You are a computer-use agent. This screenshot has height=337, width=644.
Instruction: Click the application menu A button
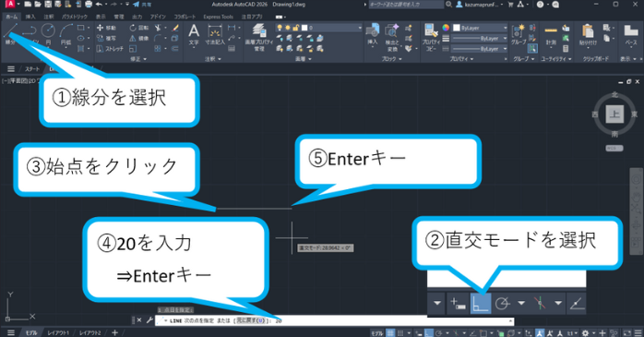[10, 4]
